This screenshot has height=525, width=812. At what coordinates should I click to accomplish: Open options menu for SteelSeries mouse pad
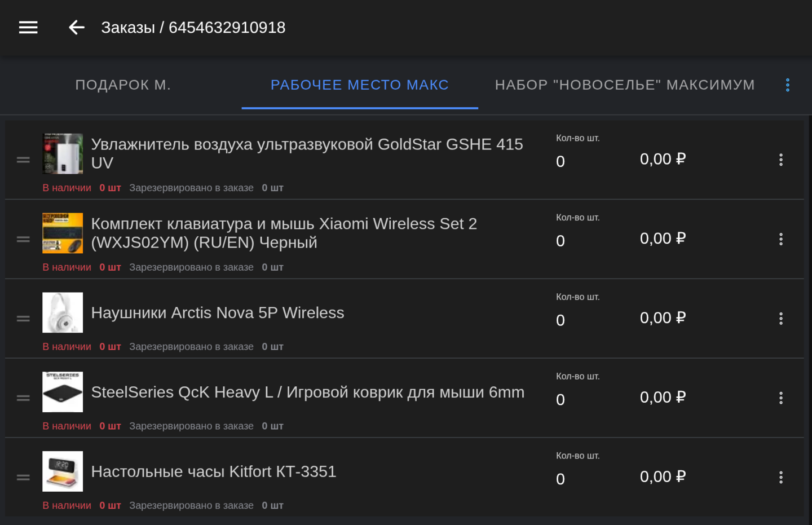pyautogui.click(x=780, y=398)
